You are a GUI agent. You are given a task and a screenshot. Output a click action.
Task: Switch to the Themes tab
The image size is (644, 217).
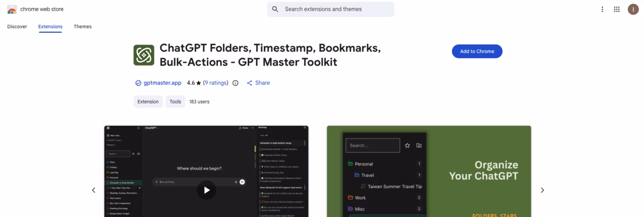83,27
